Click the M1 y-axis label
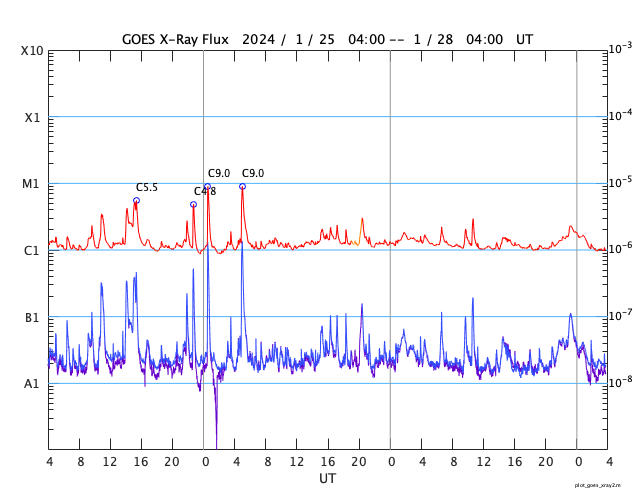The image size is (640, 500). click(x=31, y=184)
